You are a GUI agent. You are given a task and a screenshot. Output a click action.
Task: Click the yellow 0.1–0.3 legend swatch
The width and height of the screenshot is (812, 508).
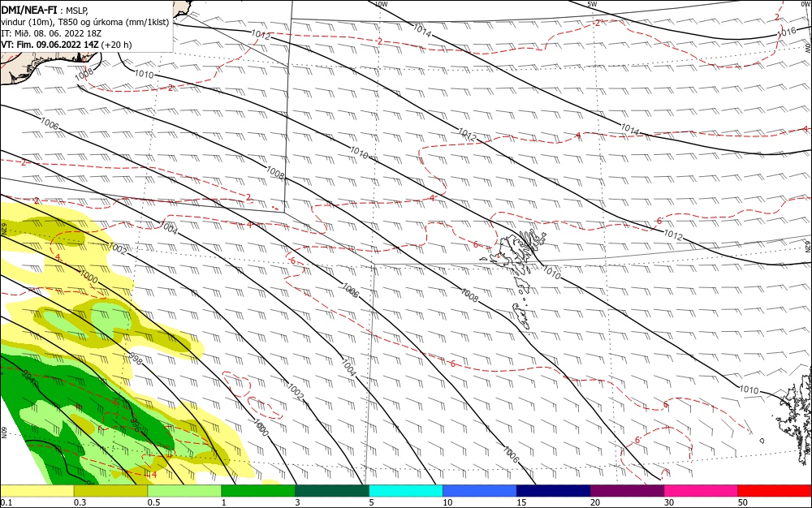pos(37,491)
